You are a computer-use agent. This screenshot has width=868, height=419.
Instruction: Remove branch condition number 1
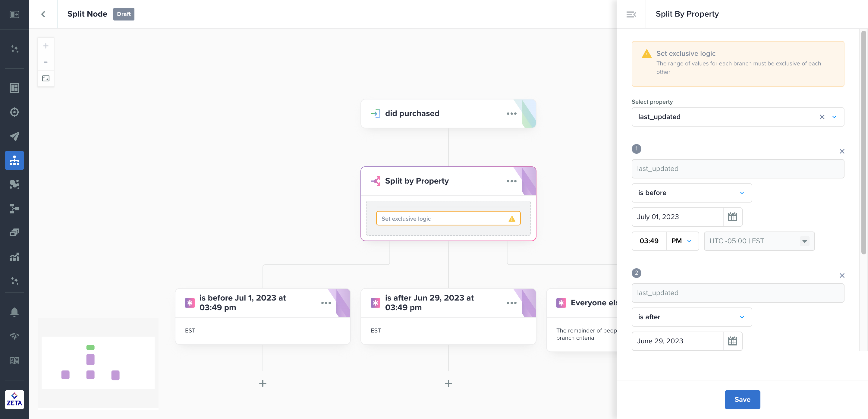841,151
